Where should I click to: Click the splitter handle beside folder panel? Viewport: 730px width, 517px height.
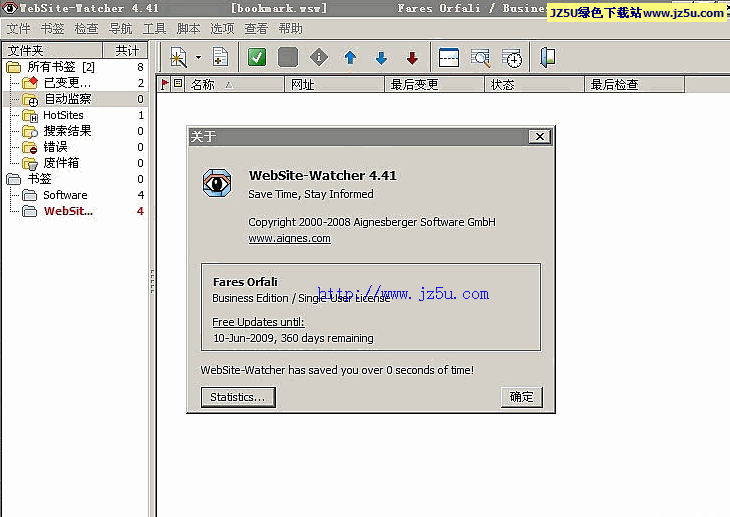pos(152,281)
